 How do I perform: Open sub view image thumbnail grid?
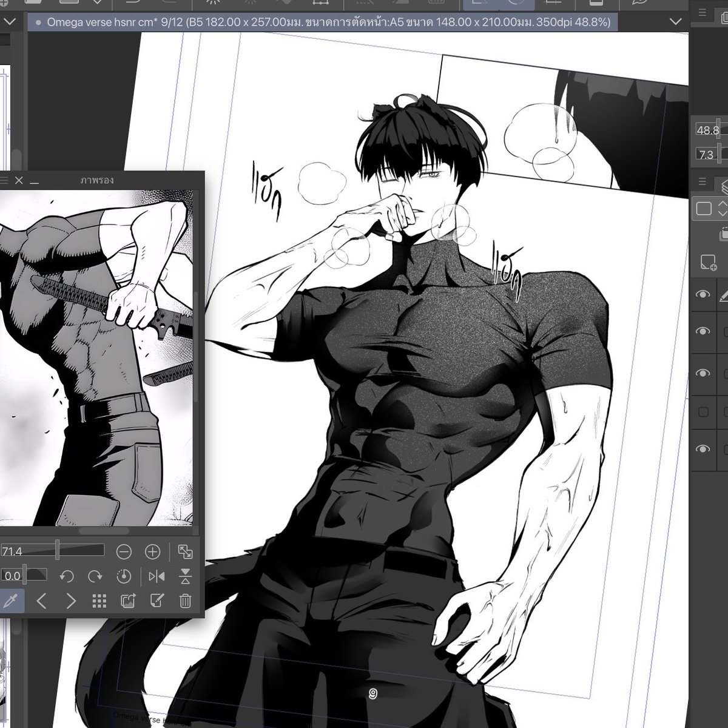[99, 601]
